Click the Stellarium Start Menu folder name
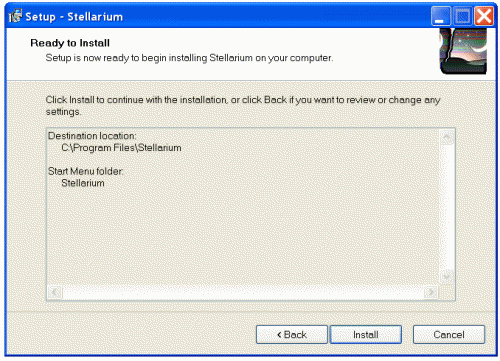This screenshot has width=500, height=361. pyautogui.click(x=83, y=183)
